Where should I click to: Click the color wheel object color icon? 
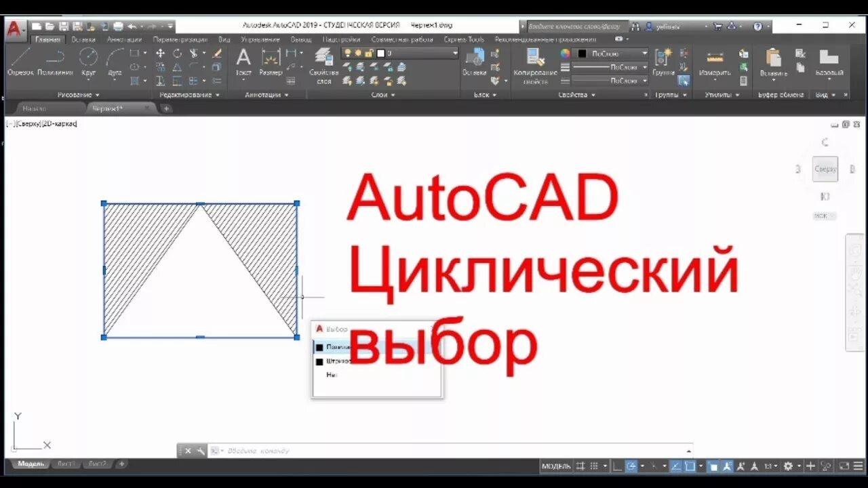(565, 53)
